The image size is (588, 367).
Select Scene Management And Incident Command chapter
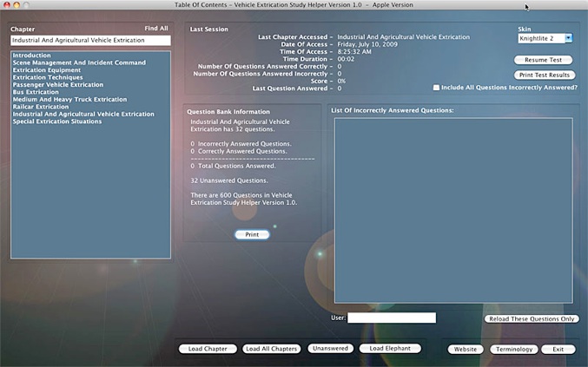pos(79,62)
